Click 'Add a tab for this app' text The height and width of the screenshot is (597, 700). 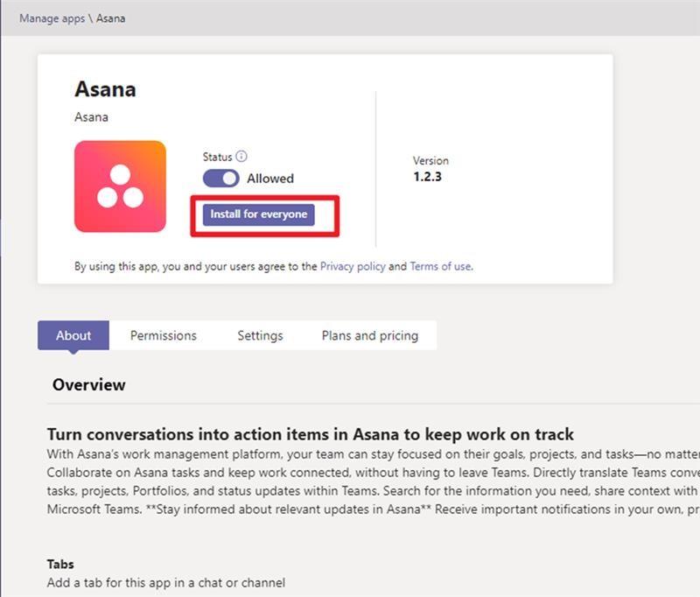click(165, 582)
